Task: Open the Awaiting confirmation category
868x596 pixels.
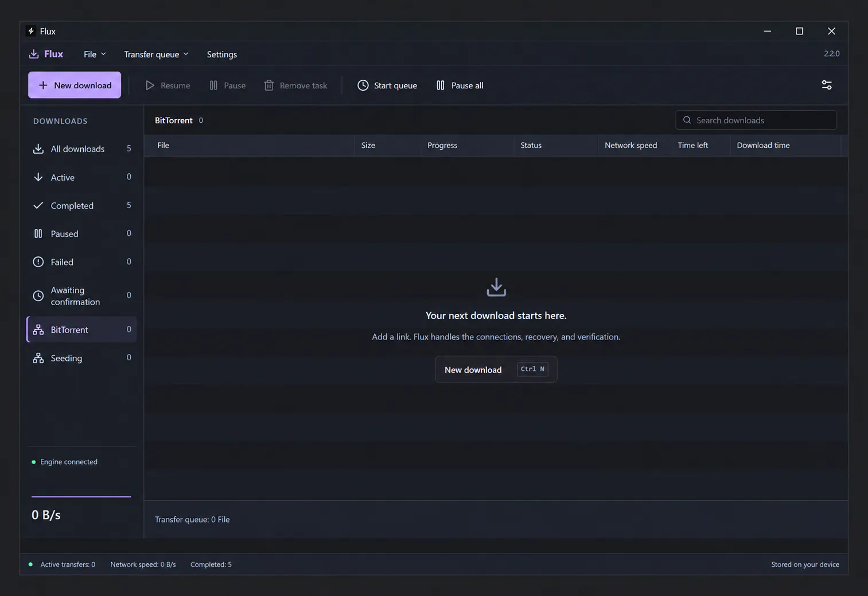Action: tap(81, 295)
